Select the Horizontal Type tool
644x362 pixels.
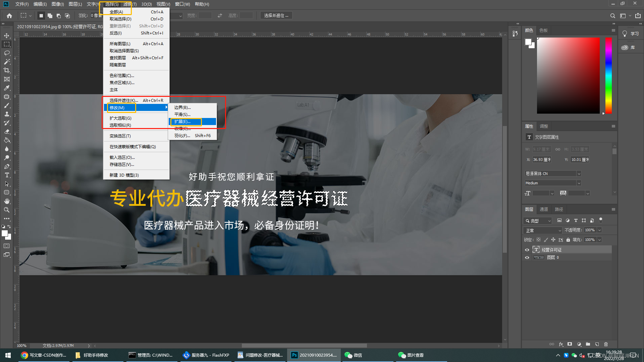point(7,175)
